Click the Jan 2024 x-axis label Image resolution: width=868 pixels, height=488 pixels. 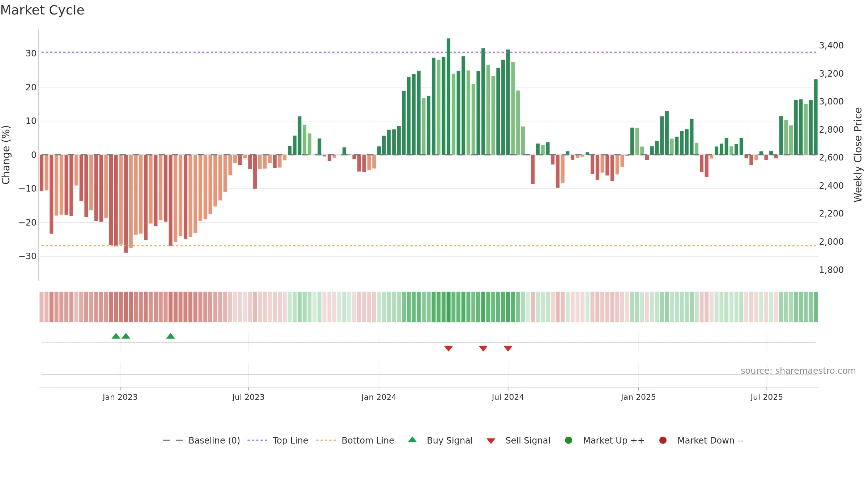point(379,397)
